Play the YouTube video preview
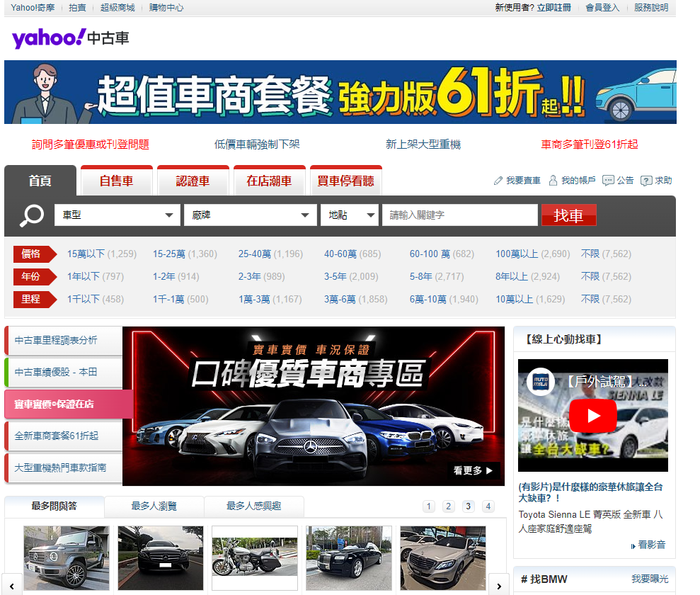 tap(593, 416)
